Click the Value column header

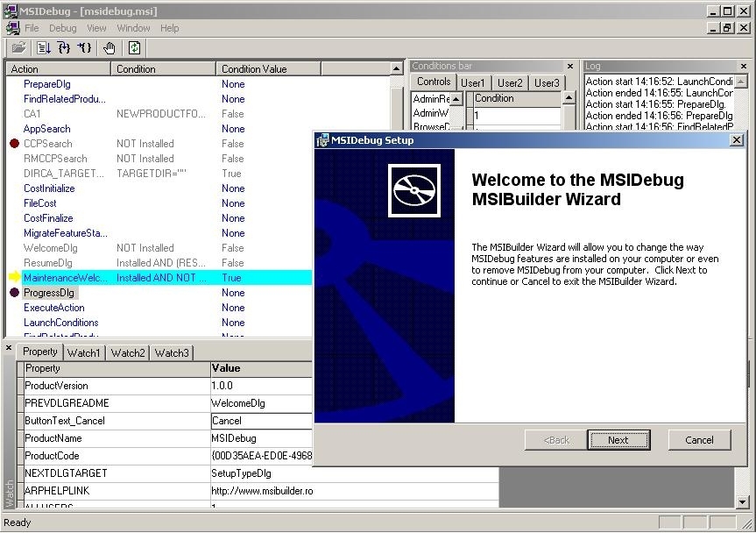pos(261,368)
